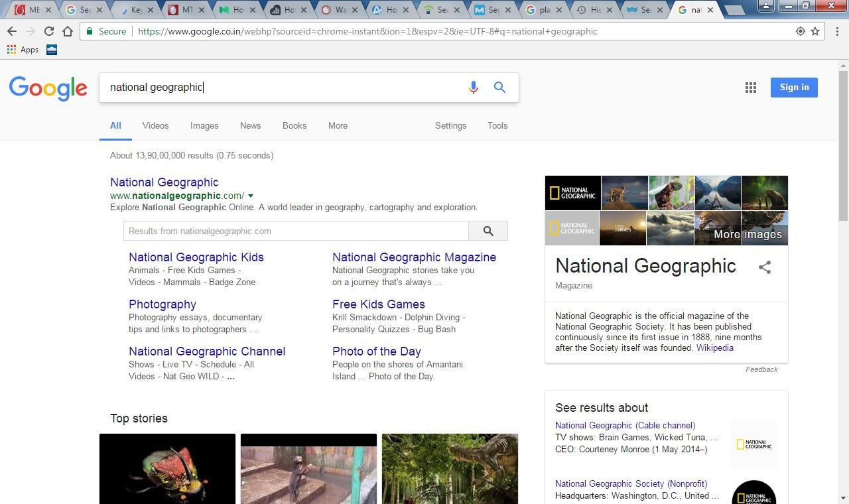The width and height of the screenshot is (849, 504).
Task: Share the National Geographic knowledge panel
Action: [765, 267]
